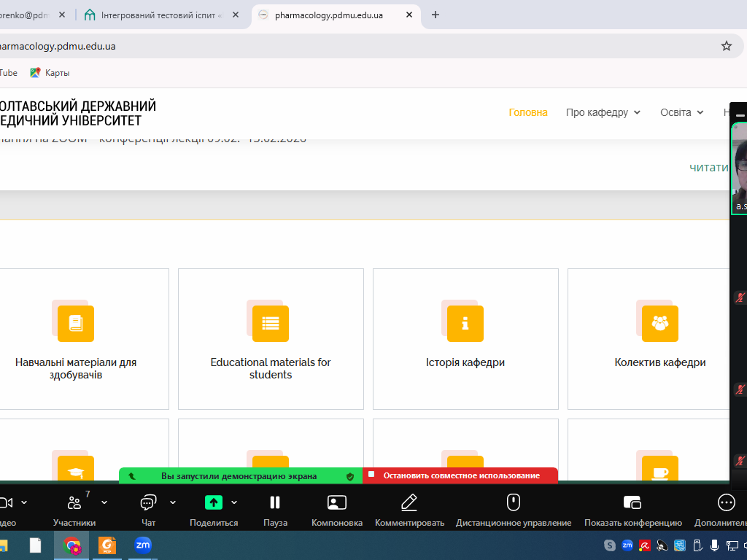Viewport: 747px width, 560px height.
Task: Click the Колектив кафедри card icon
Action: click(x=659, y=323)
